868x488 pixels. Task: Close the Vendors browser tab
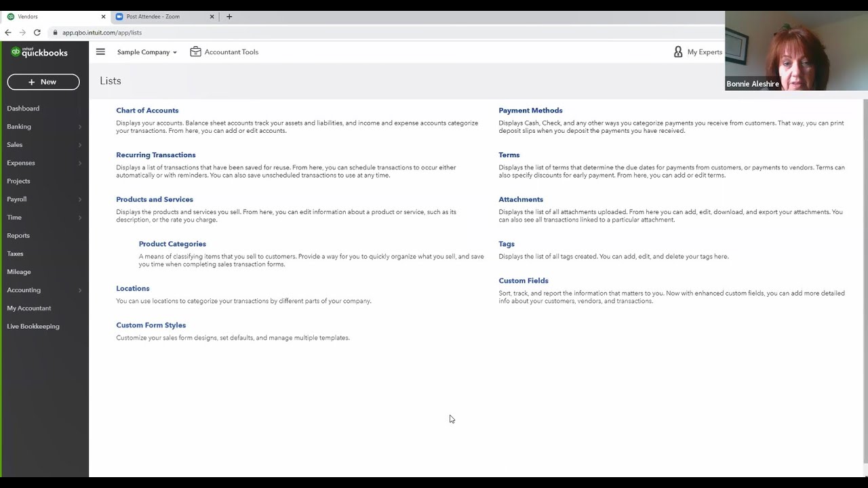pyautogui.click(x=103, y=16)
